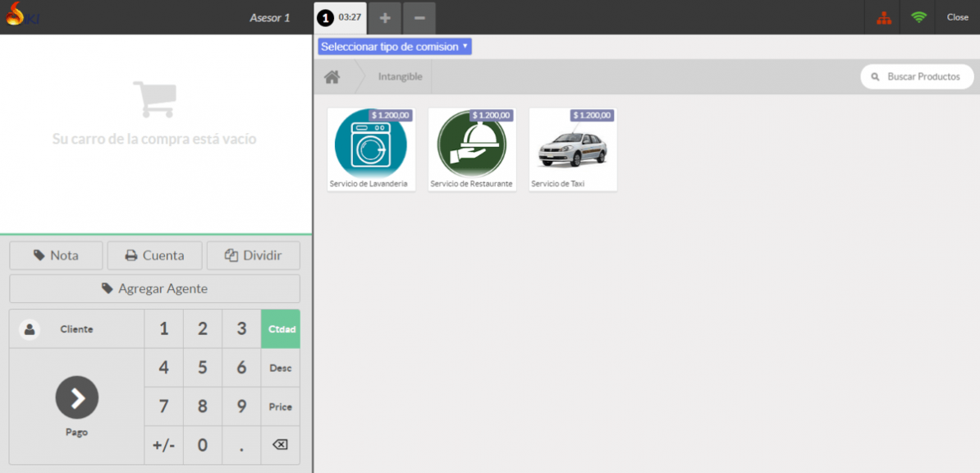Click the backspace icon on the keypad
The height and width of the screenshot is (473, 980).
tap(279, 444)
